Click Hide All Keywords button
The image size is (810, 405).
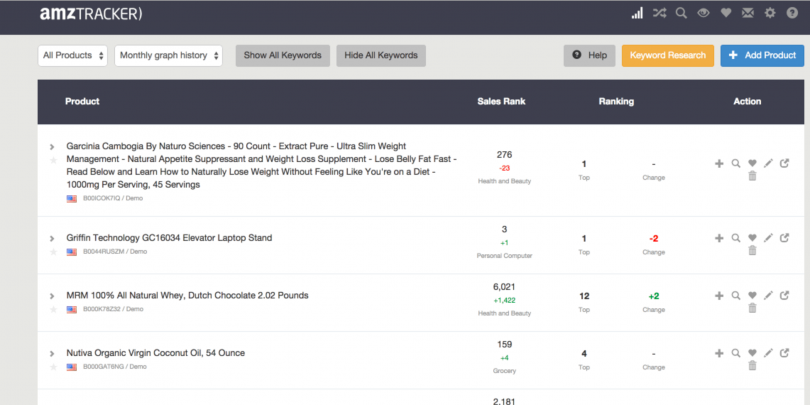click(381, 55)
